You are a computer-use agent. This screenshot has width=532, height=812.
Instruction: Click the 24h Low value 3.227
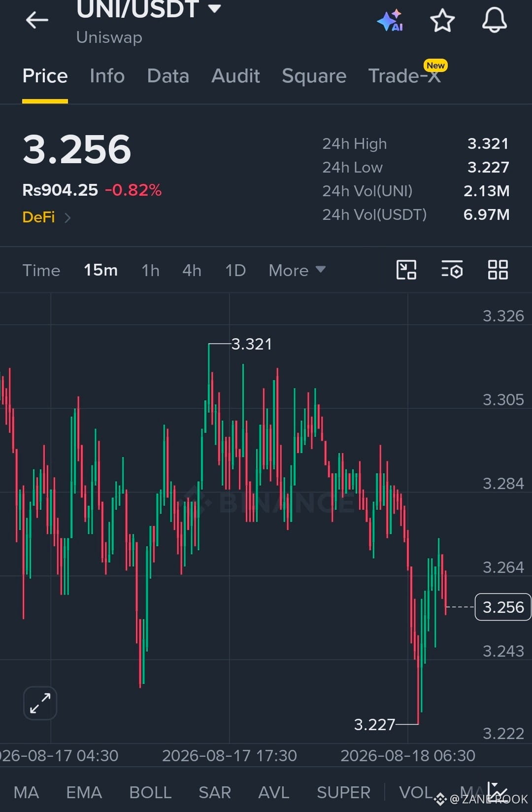click(x=488, y=167)
